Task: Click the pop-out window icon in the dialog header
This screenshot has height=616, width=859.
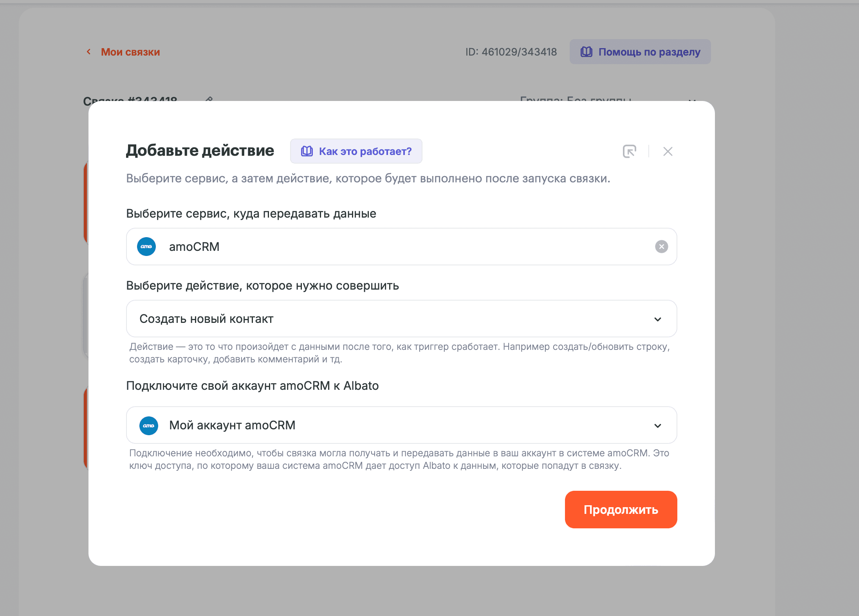Action: [x=630, y=151]
